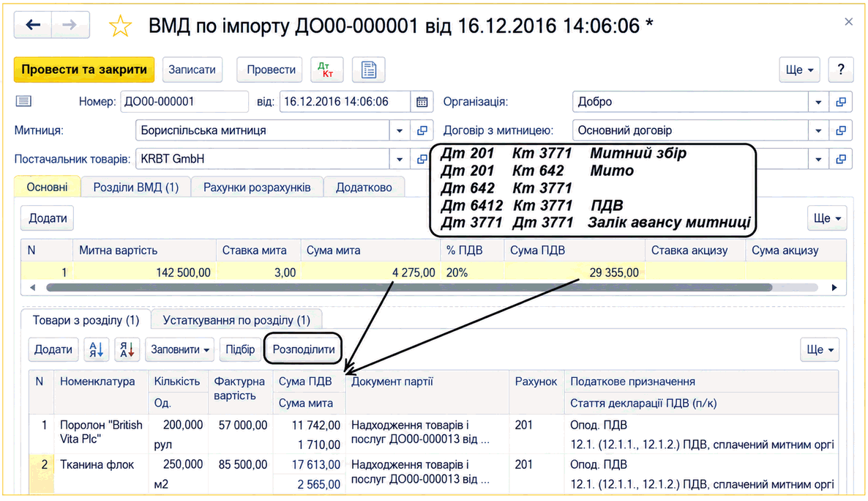The width and height of the screenshot is (868, 501).
Task: Add a goods row with lower Додати
Action: [x=53, y=349]
